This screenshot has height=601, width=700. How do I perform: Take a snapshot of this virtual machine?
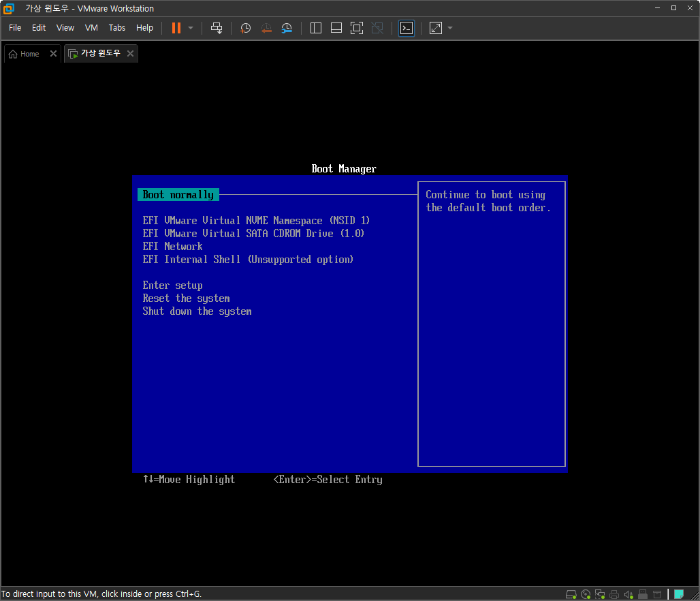click(245, 28)
